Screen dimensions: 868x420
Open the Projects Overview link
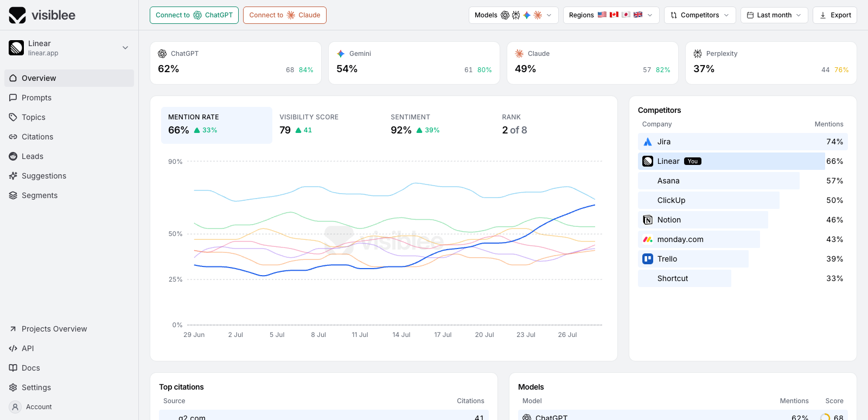coord(69,329)
